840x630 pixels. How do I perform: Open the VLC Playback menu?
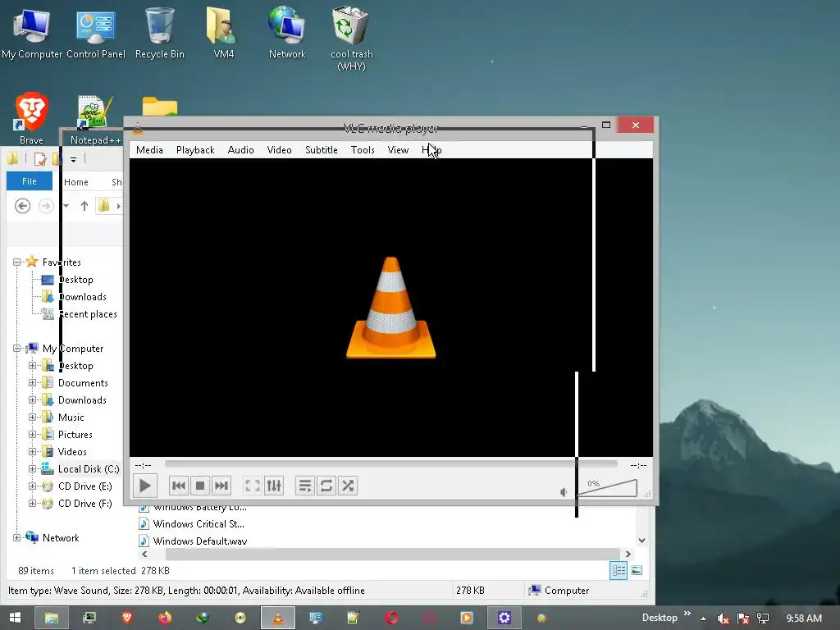coord(195,150)
